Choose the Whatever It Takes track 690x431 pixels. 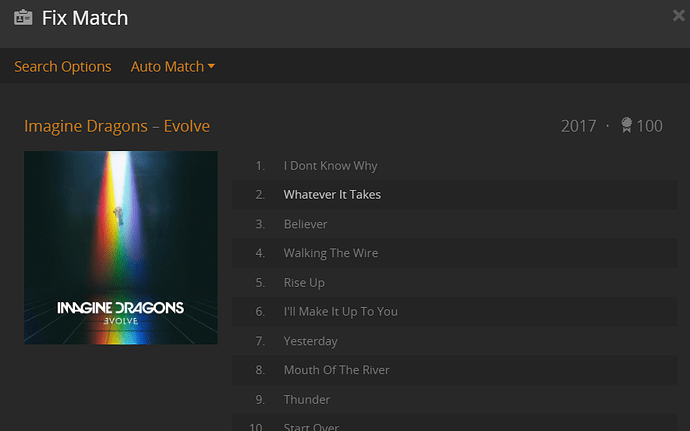(455, 195)
